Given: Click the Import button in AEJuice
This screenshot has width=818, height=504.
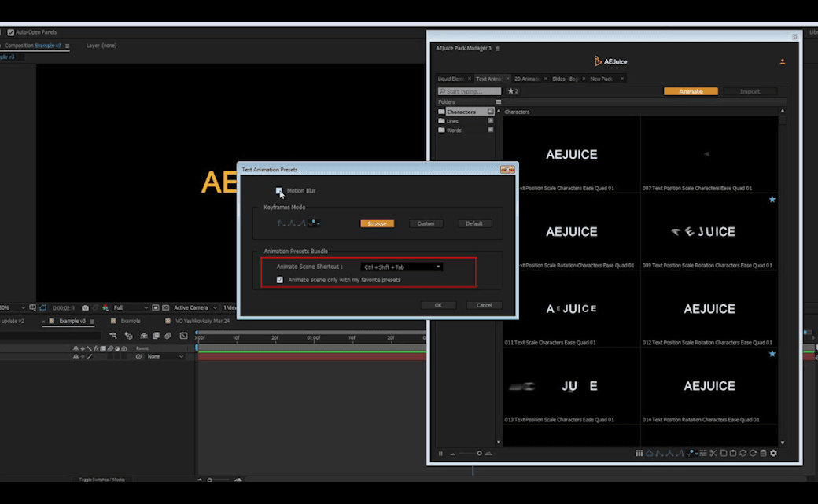Looking at the screenshot, I should (750, 91).
